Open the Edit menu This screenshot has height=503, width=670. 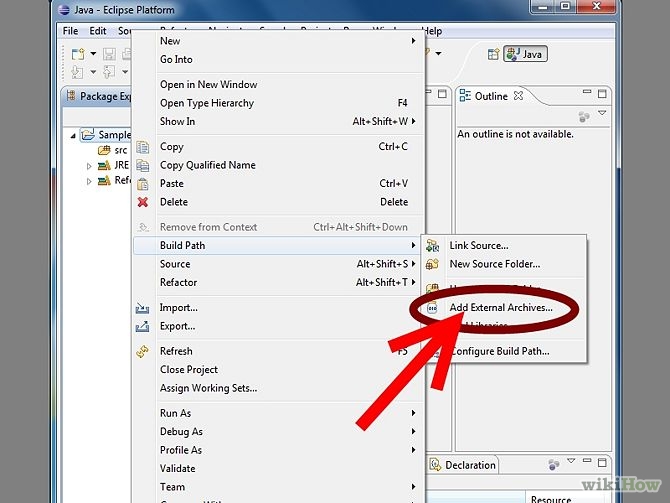point(97,31)
